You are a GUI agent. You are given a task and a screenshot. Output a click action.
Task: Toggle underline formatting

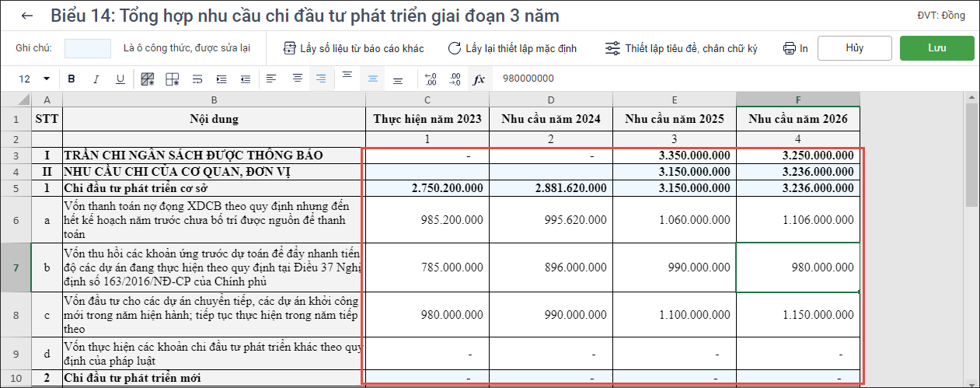click(120, 79)
